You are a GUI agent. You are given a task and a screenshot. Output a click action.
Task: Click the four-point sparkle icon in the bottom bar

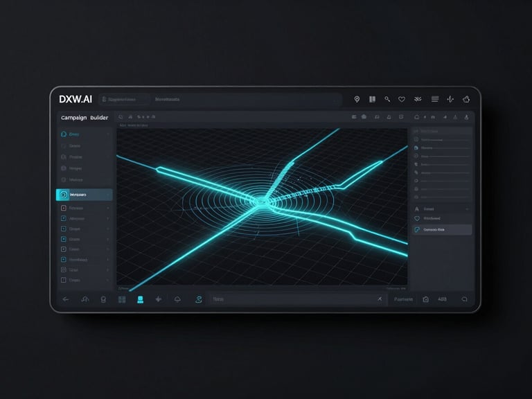pos(159,299)
